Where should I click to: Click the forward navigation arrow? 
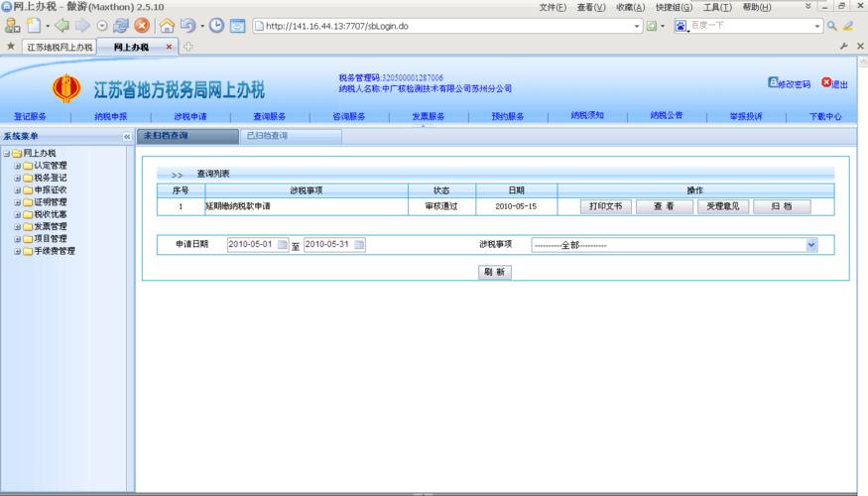pyautogui.click(x=82, y=26)
